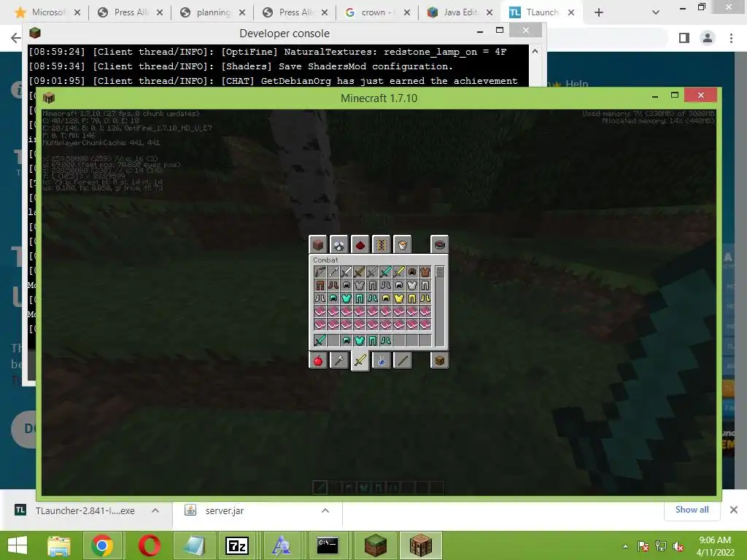Select the leather boots item

tap(333, 285)
